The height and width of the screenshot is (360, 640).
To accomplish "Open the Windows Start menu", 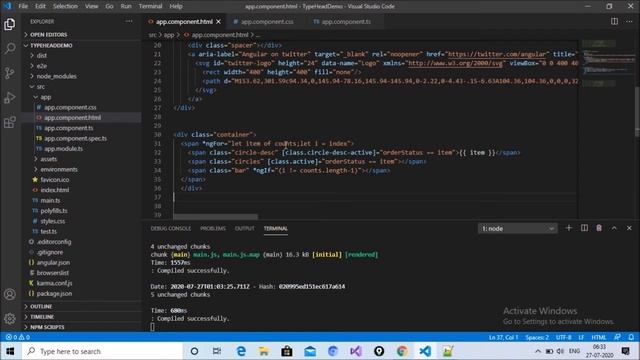I will coord(10,351).
